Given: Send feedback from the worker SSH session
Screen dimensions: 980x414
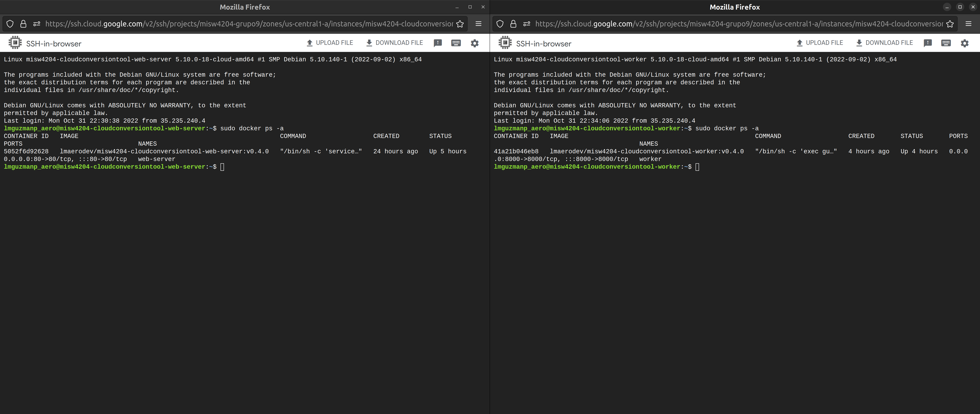Looking at the screenshot, I should pyautogui.click(x=928, y=43).
